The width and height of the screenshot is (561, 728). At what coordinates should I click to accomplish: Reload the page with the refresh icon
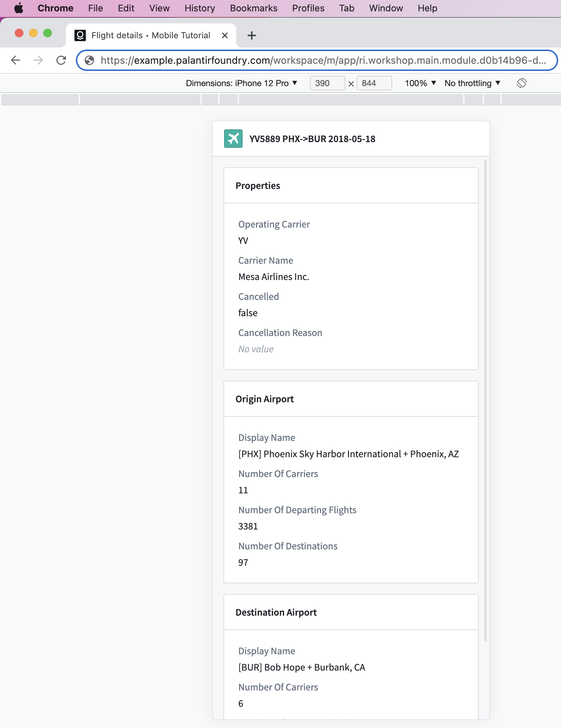pos(61,60)
